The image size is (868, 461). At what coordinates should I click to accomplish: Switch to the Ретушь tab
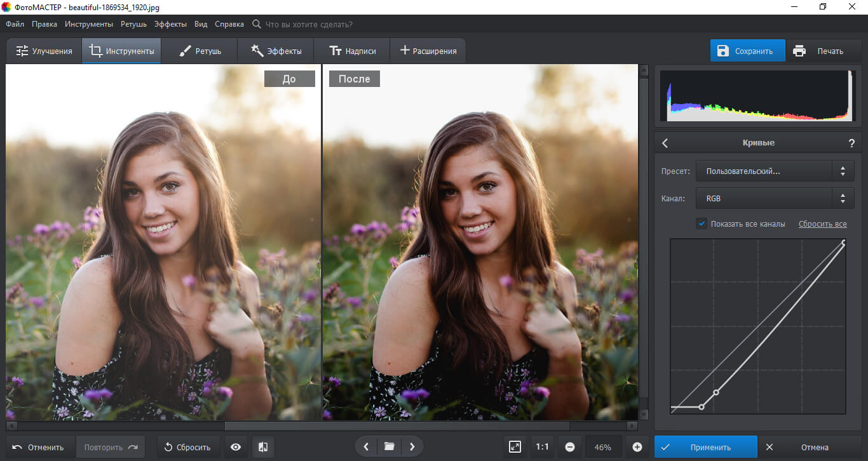tap(200, 51)
